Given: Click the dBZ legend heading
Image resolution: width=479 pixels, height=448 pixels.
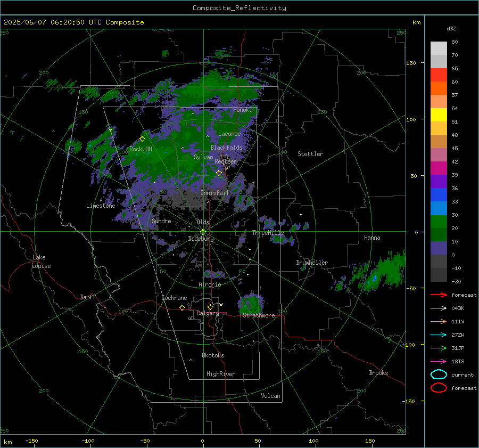Looking at the screenshot, I should click(451, 28).
